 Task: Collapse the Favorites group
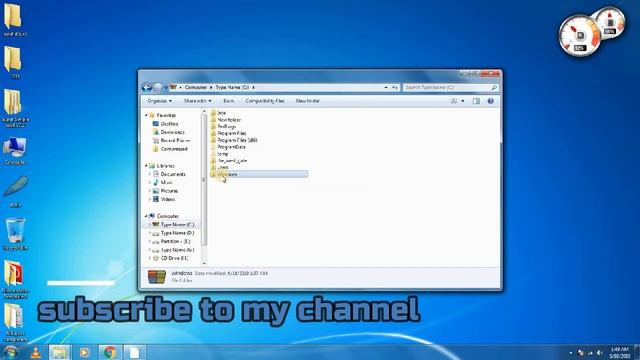coord(146,116)
